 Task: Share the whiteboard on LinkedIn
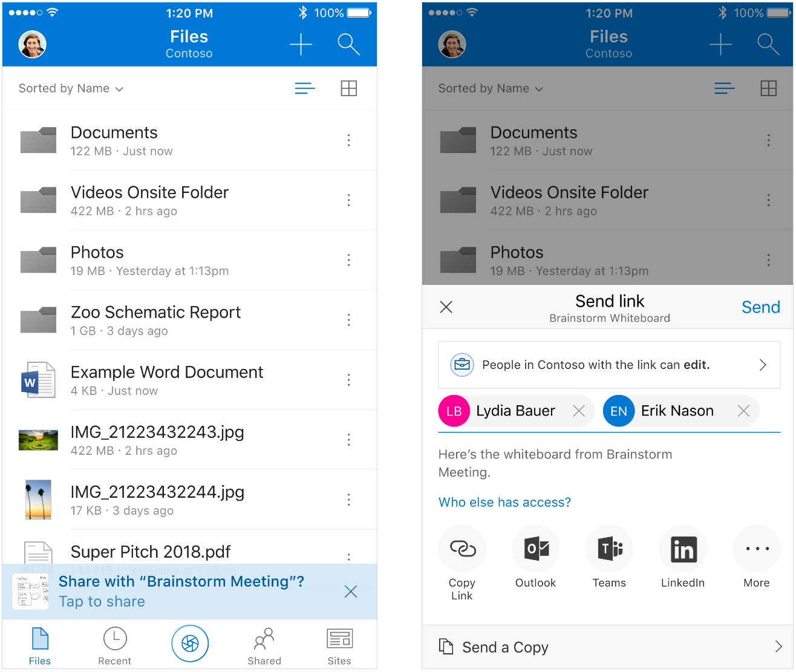pos(683,549)
